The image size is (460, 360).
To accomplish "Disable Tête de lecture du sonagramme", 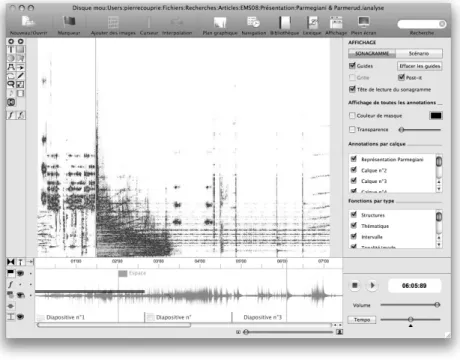I will click(x=352, y=89).
